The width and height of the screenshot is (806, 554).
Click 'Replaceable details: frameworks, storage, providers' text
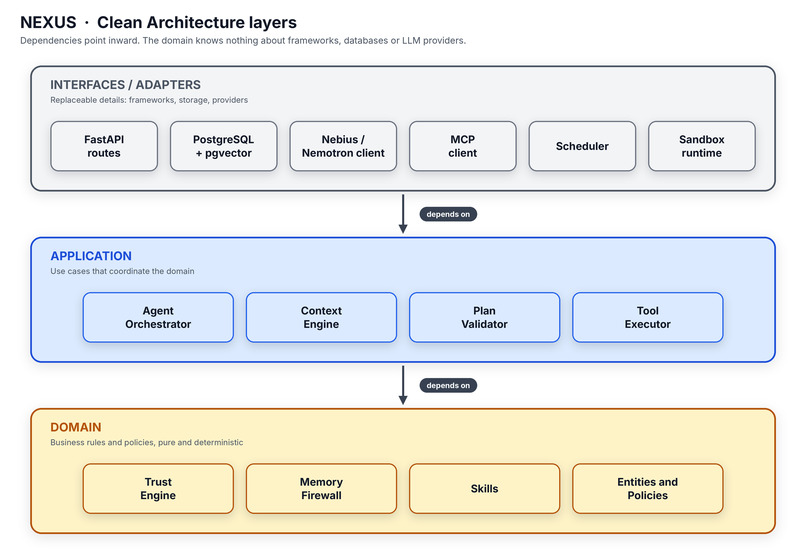point(149,100)
